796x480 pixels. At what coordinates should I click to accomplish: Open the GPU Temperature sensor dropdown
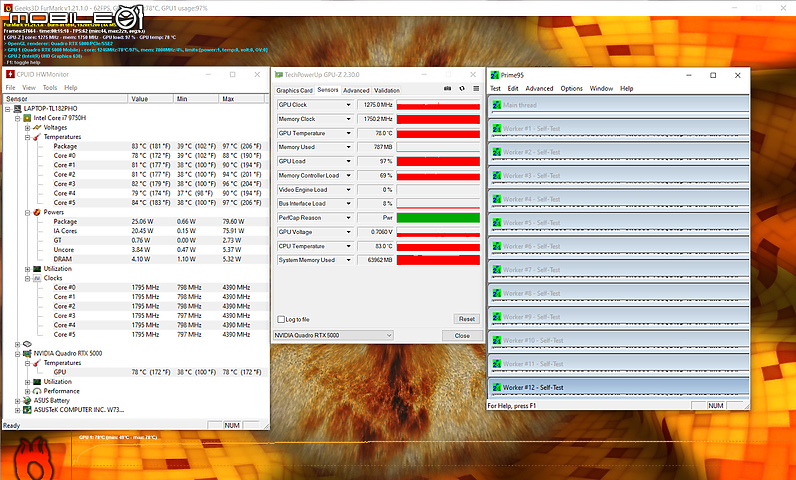click(x=348, y=133)
